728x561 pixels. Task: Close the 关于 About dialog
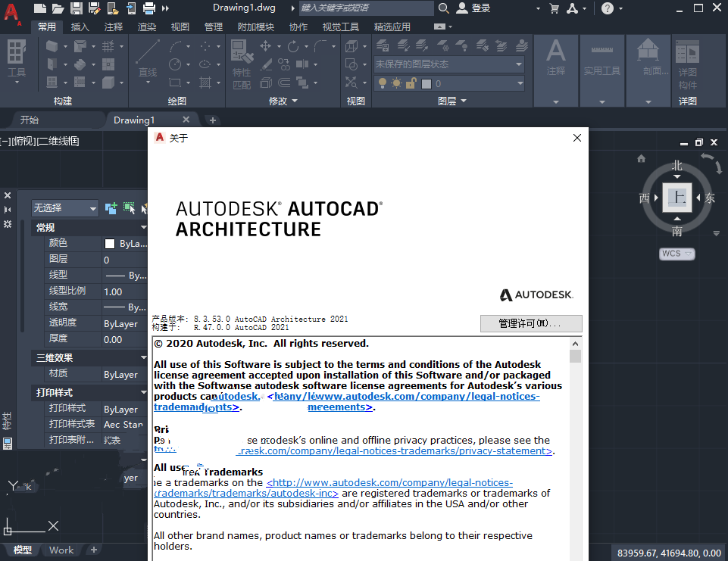pyautogui.click(x=577, y=138)
